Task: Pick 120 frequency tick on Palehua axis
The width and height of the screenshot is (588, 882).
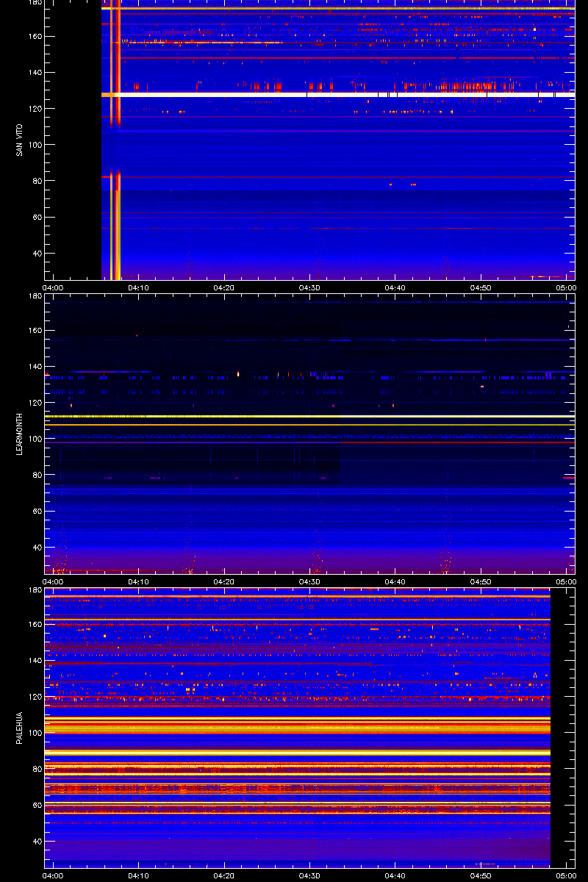Action: (35, 697)
